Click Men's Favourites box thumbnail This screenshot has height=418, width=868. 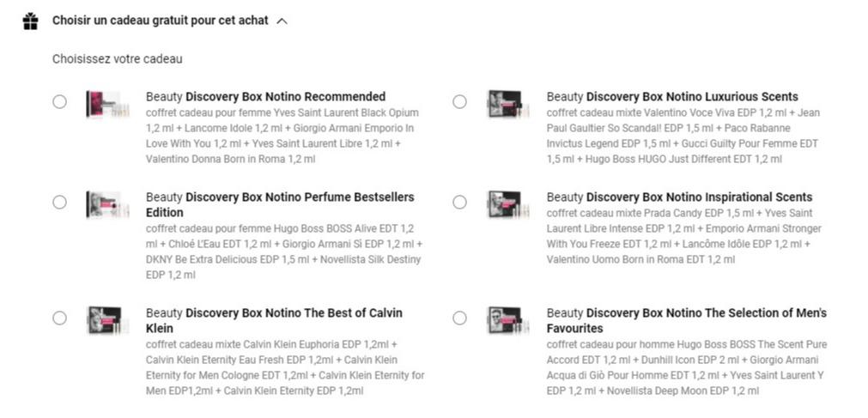(x=504, y=320)
